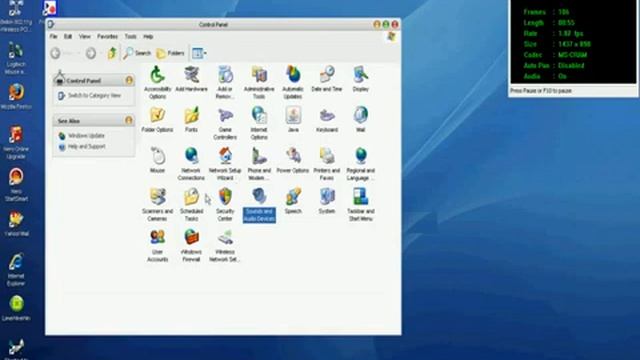
Task: Open the Edit menu
Action: [68, 36]
